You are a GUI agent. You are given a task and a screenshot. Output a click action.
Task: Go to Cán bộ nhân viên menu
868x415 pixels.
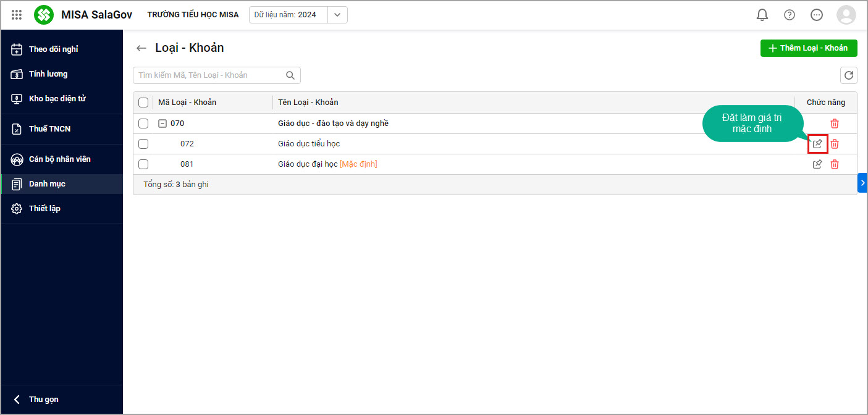[x=59, y=159]
